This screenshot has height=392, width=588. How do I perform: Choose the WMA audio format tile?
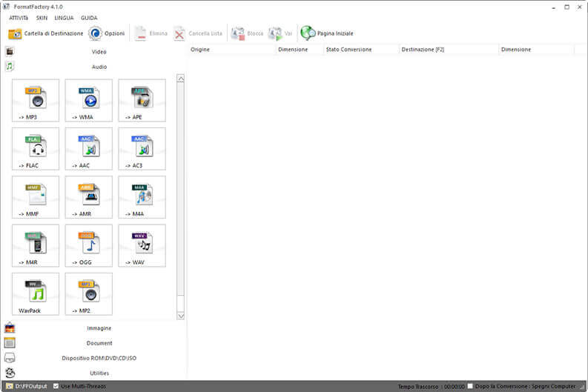[89, 100]
